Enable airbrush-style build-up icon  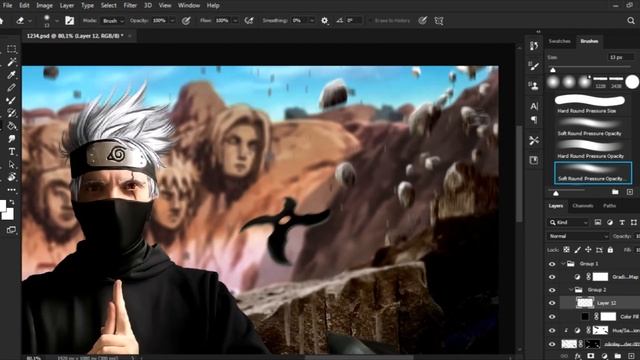click(249, 20)
